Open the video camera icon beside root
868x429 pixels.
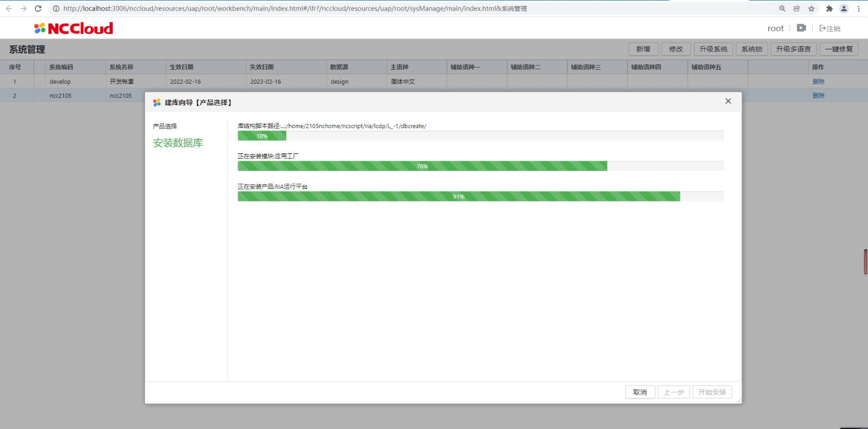(801, 28)
